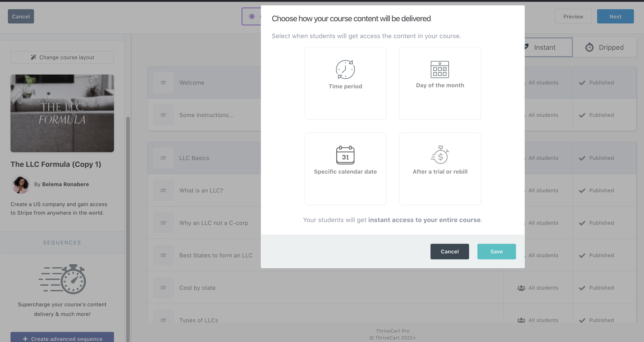Switch to the Dripped delivery tab
This screenshot has width=644, height=342.
(605, 47)
